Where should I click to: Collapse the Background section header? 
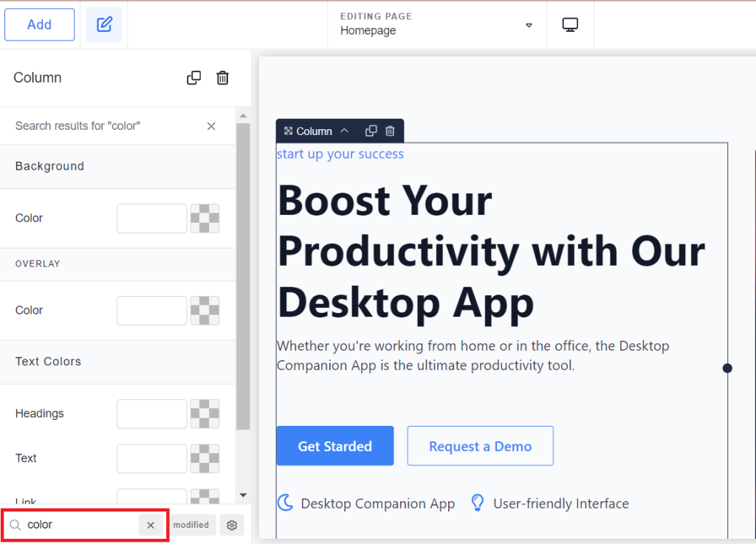click(117, 166)
